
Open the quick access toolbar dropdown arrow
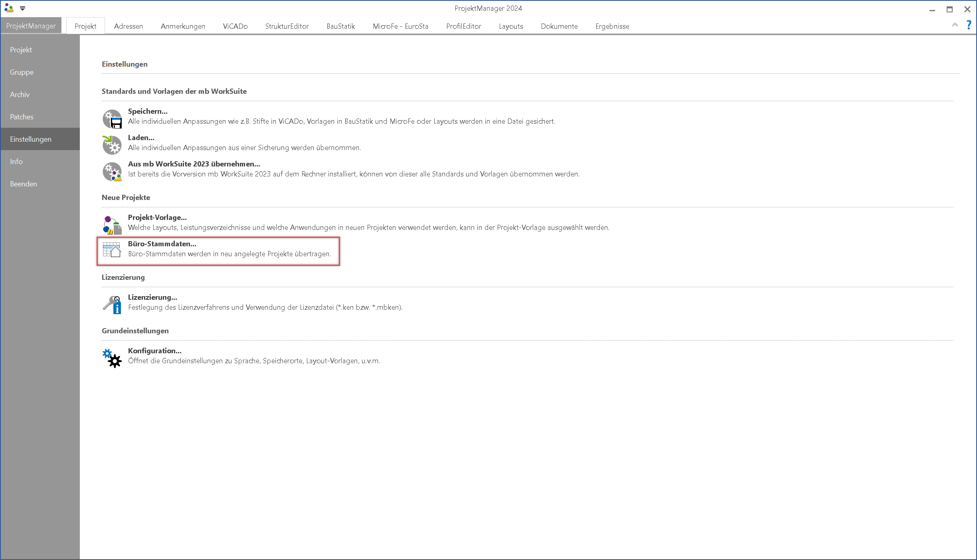(22, 8)
